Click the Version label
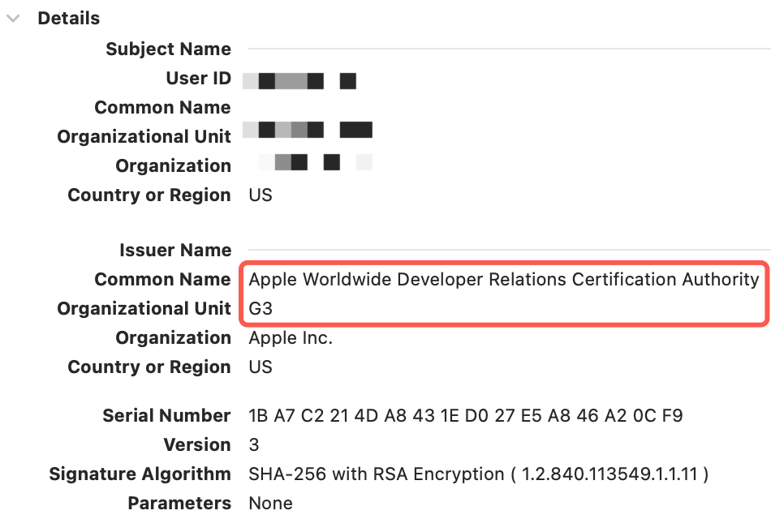Screen dimensions: 771x532 point(197,445)
